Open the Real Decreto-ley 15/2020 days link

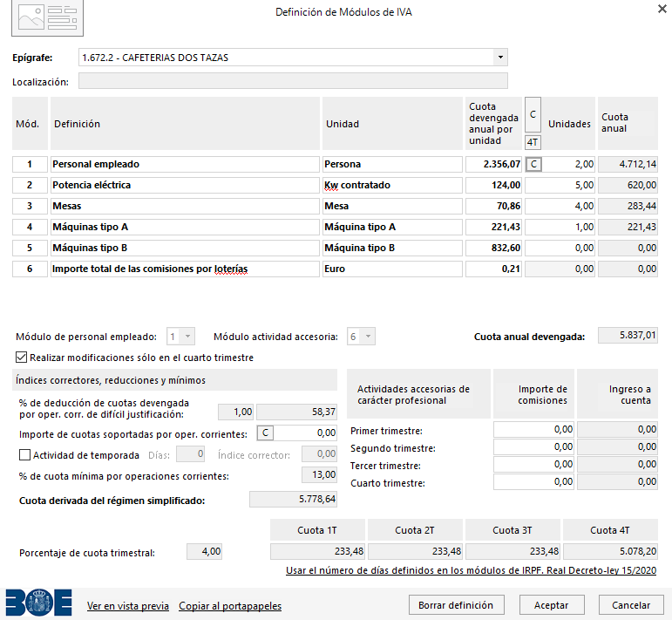pos(471,570)
